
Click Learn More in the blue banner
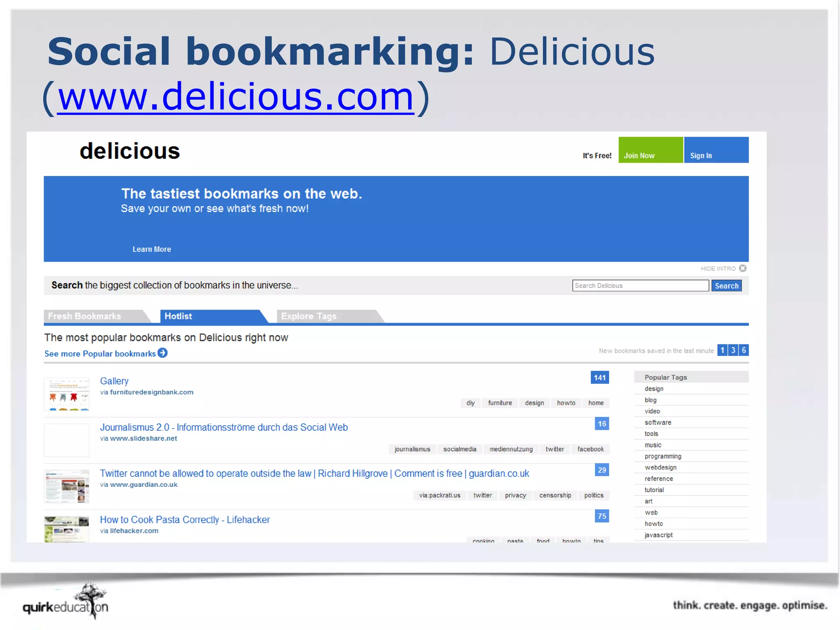click(x=152, y=249)
